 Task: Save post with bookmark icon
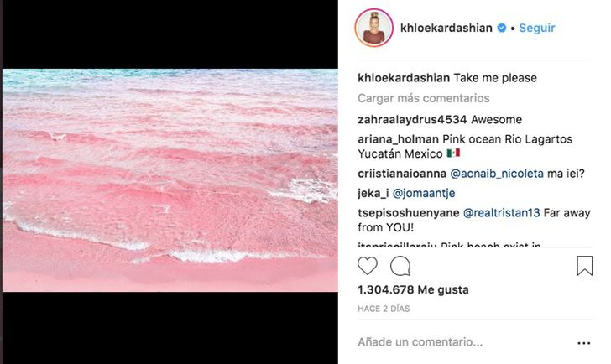tap(584, 266)
